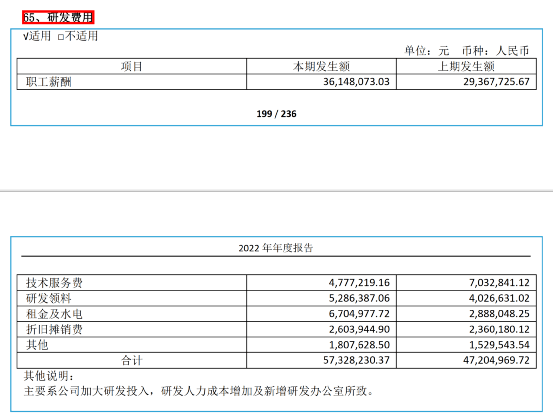
Task: Click the 单位：元 币种：人民币 text
Action: 467,51
